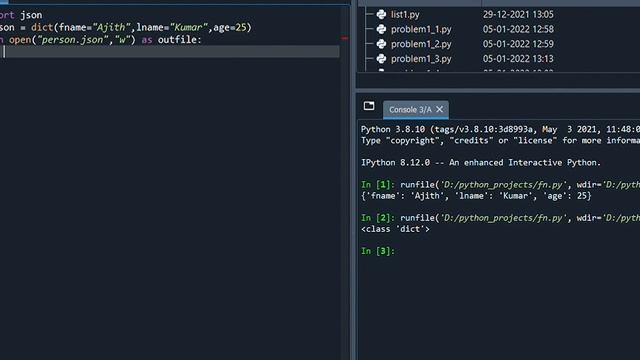Click the In [3]: console prompt
This screenshot has width=640, height=360.
(378, 251)
